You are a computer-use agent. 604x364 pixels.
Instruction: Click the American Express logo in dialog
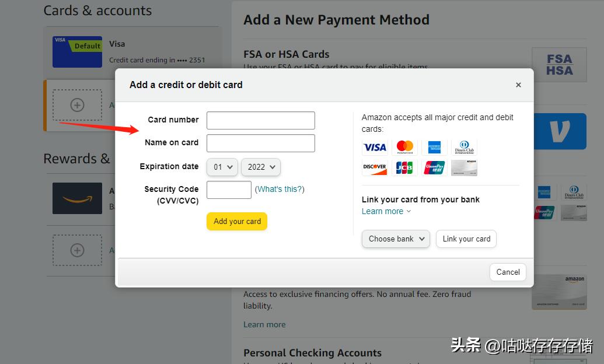[434, 147]
